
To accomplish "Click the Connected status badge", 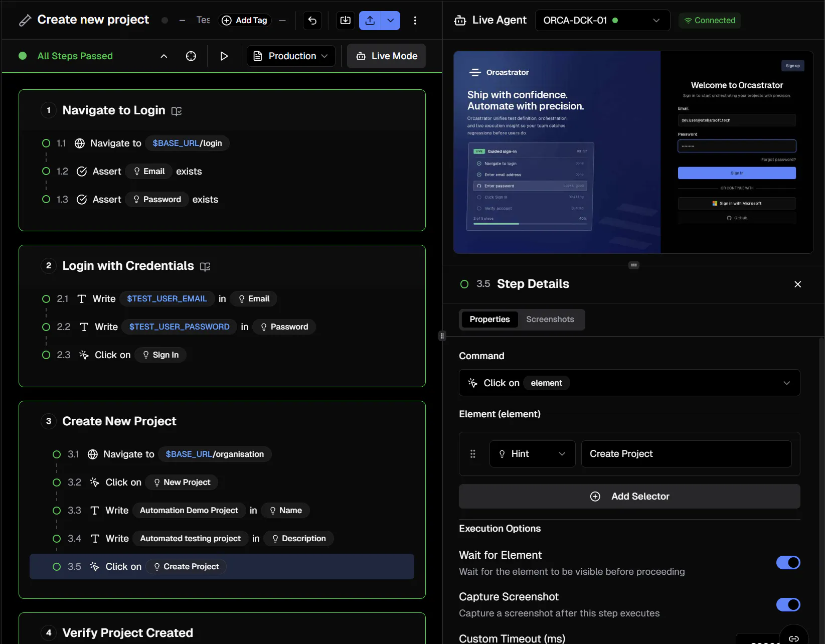I will tap(710, 21).
